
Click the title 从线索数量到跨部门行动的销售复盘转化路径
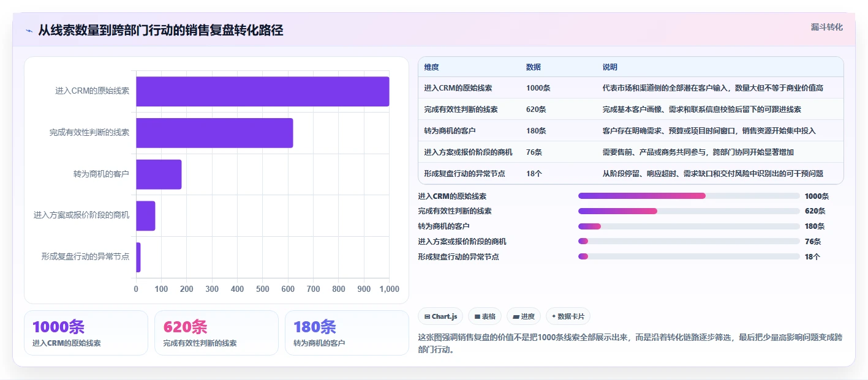(160, 31)
